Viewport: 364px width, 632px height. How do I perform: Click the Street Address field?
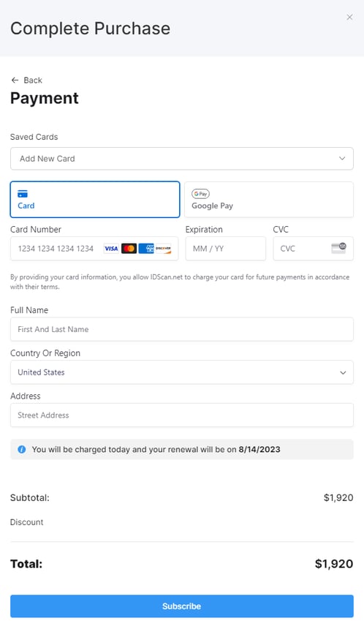pos(182,415)
